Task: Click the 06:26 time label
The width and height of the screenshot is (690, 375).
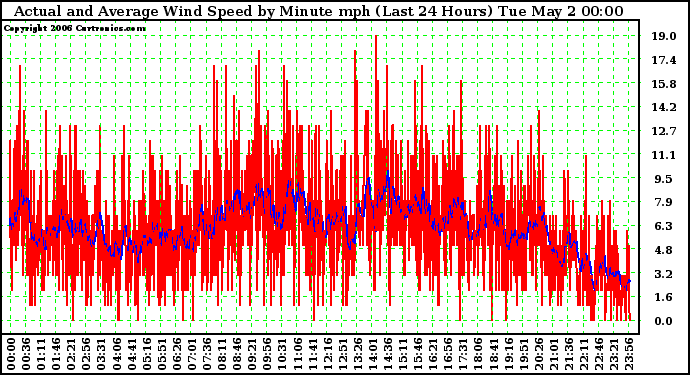Action: tap(176, 354)
